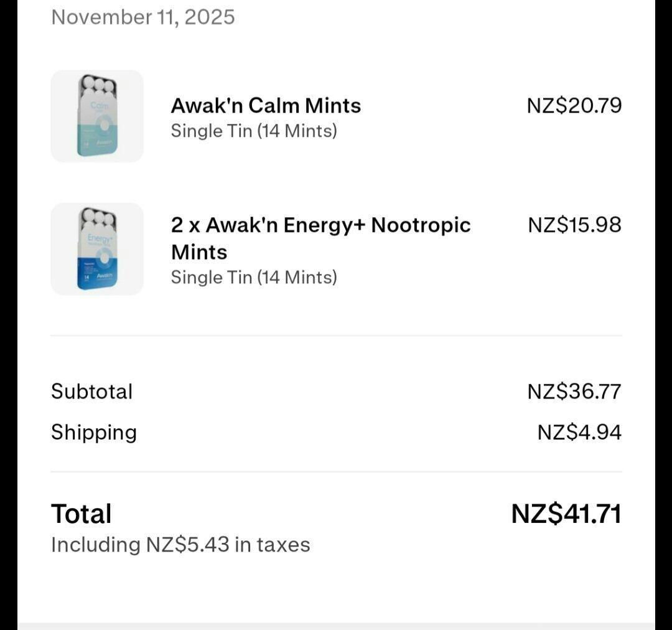
Task: Click the black left edge of the screen
Action: pos(8,311)
